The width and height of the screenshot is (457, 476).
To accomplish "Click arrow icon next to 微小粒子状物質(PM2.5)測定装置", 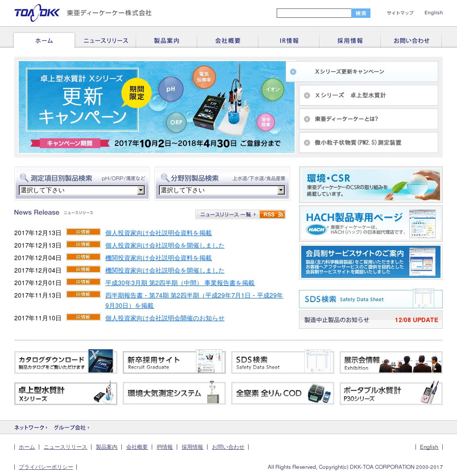I will coord(307,143).
